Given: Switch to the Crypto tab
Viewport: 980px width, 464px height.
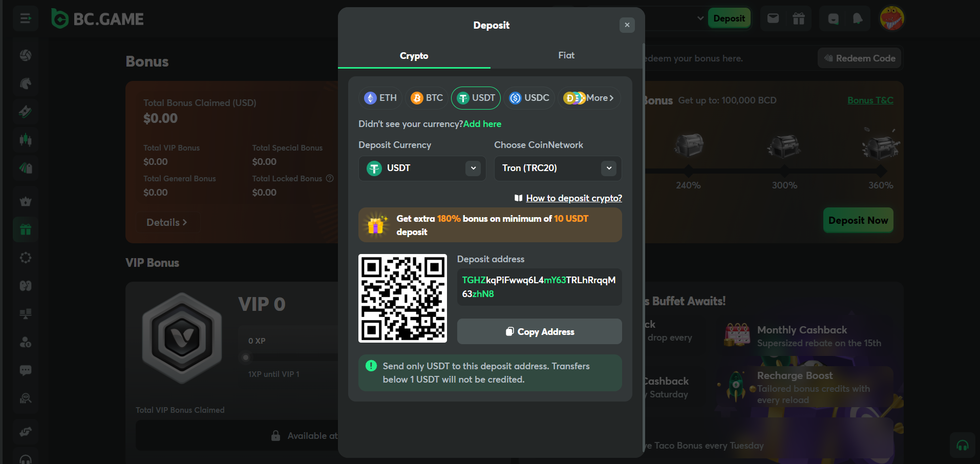Looking at the screenshot, I should [414, 55].
